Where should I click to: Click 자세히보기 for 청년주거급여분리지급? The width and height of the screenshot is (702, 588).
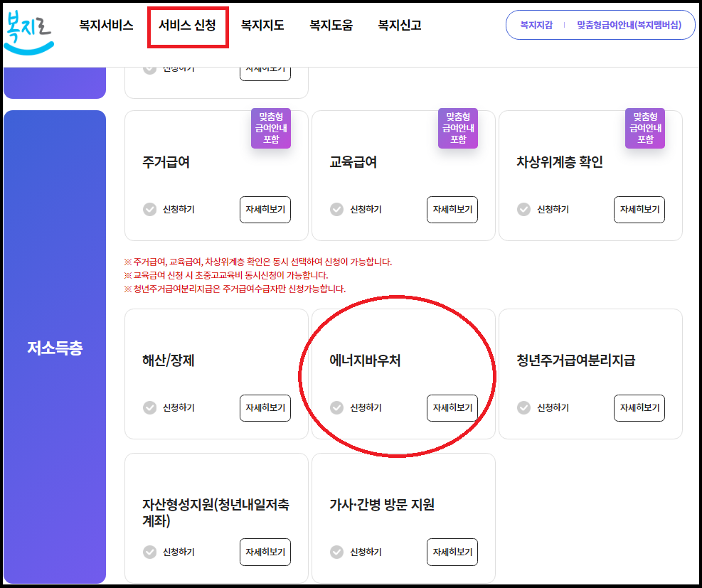click(639, 407)
